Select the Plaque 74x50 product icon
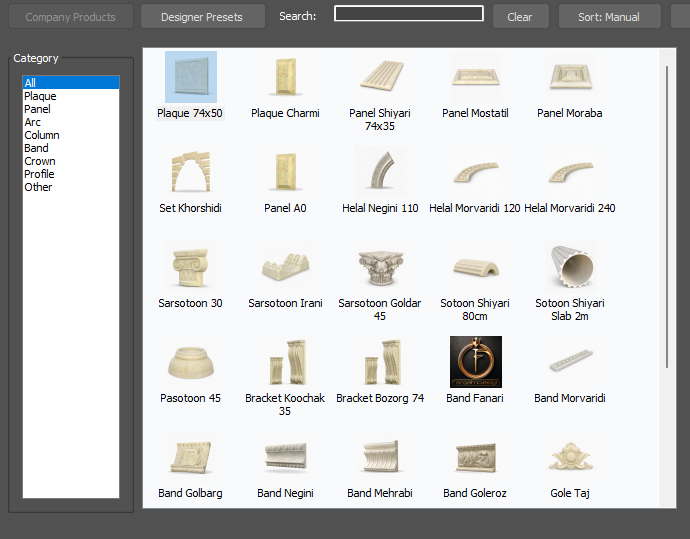 point(191,77)
